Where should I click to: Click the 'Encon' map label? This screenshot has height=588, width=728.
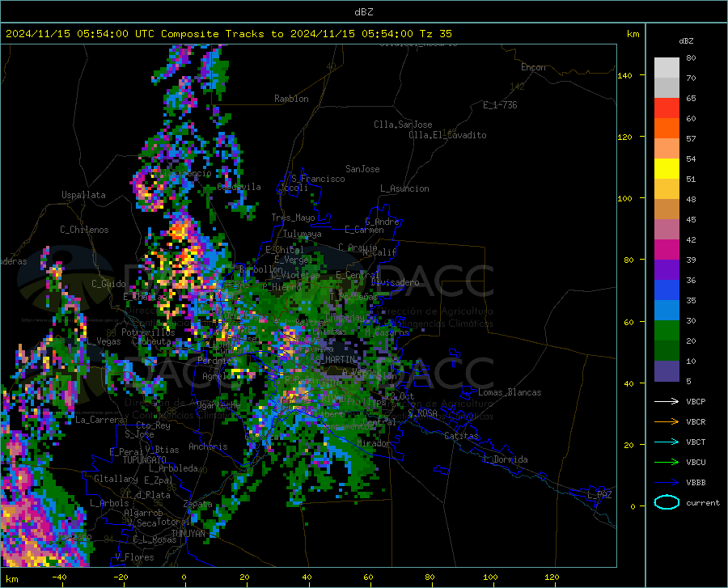pos(533,67)
